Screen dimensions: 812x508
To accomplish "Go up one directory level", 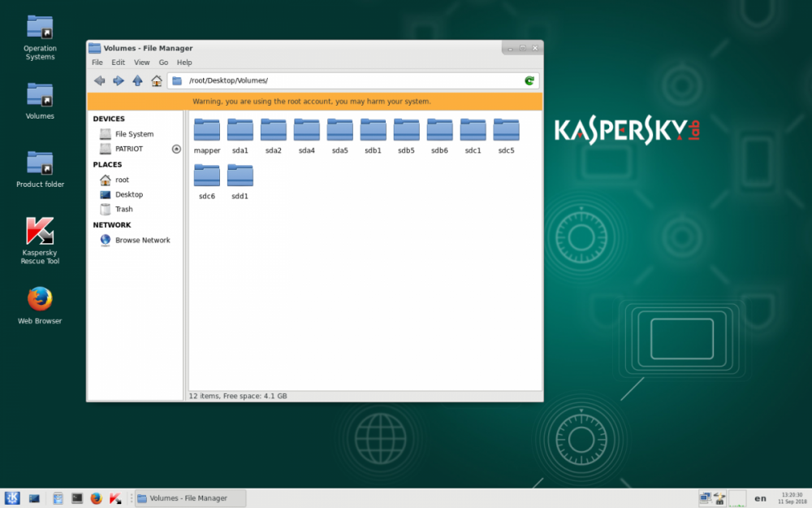I will [x=137, y=80].
